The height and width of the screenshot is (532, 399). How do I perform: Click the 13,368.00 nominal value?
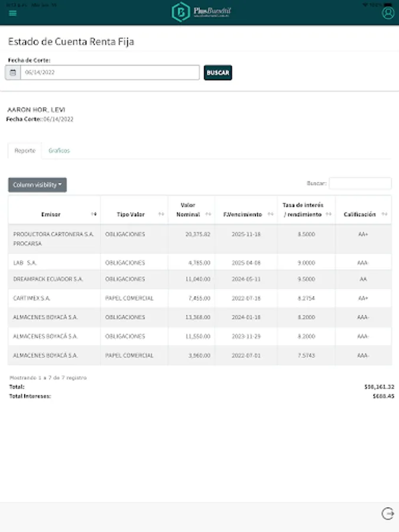198,317
